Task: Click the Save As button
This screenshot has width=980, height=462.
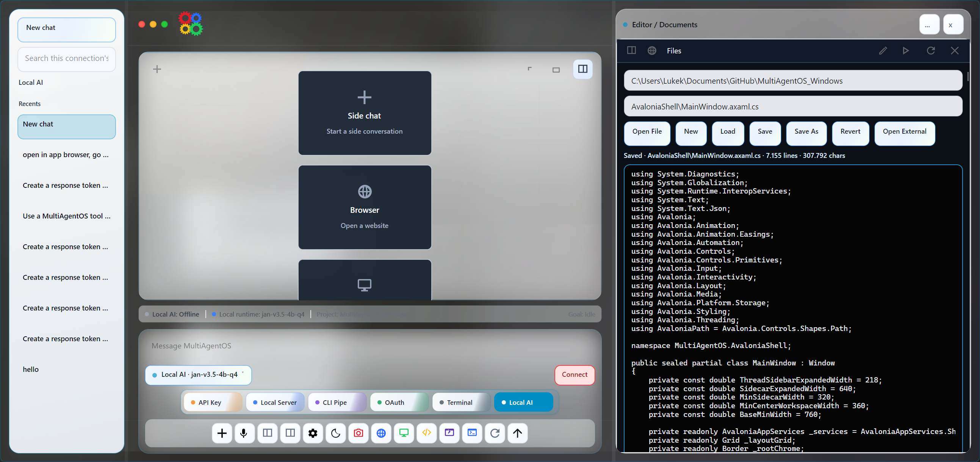Action: coord(806,133)
